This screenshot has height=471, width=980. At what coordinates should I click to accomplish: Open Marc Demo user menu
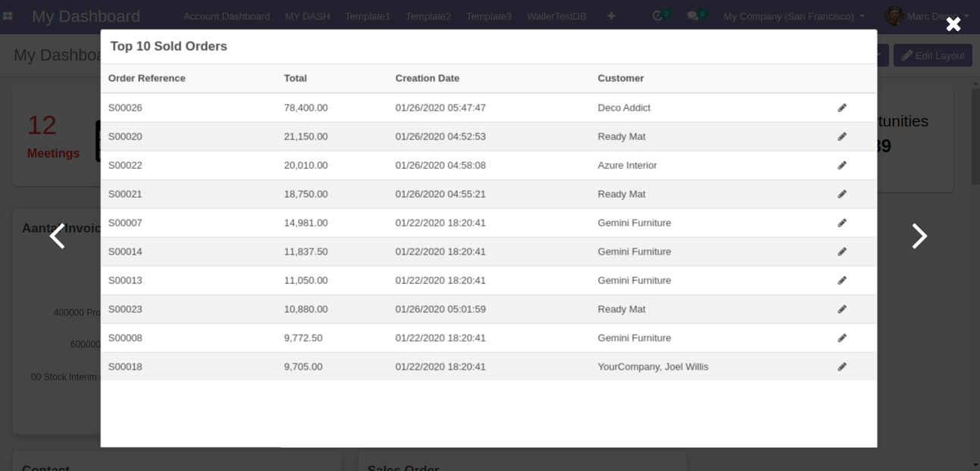926,16
